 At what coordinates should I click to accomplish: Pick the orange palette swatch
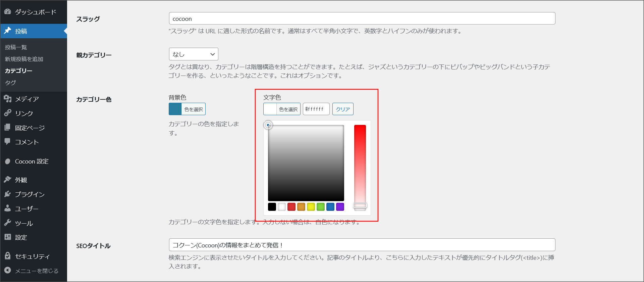[301, 207]
